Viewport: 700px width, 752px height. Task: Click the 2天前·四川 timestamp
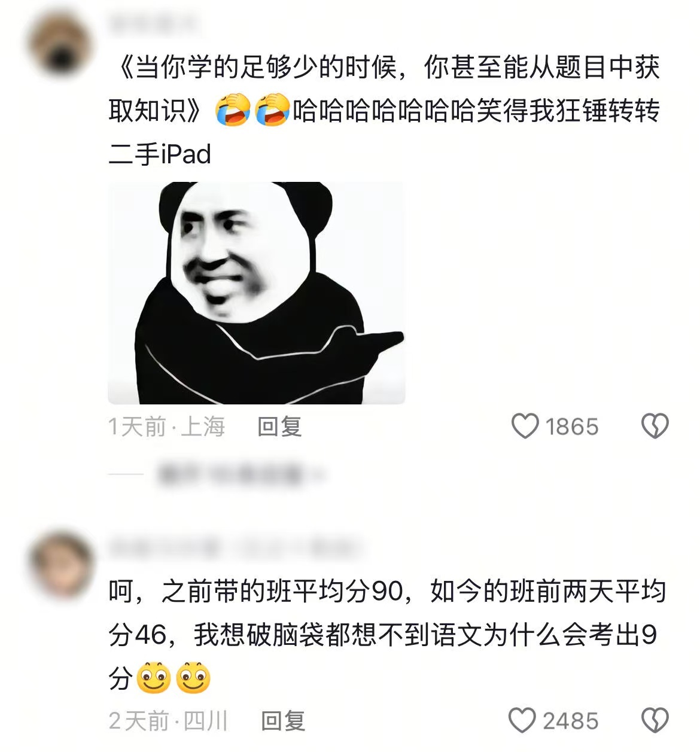[168, 721]
